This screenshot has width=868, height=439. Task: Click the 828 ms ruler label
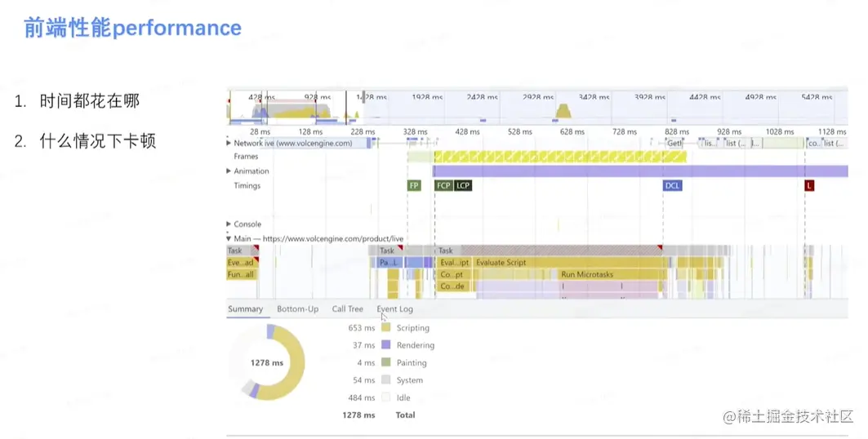[x=676, y=131]
